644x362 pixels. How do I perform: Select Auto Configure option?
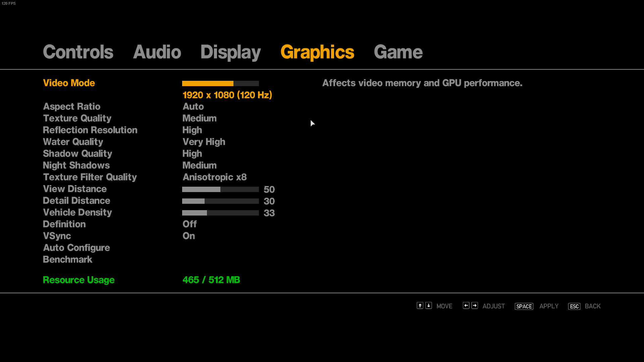click(76, 248)
